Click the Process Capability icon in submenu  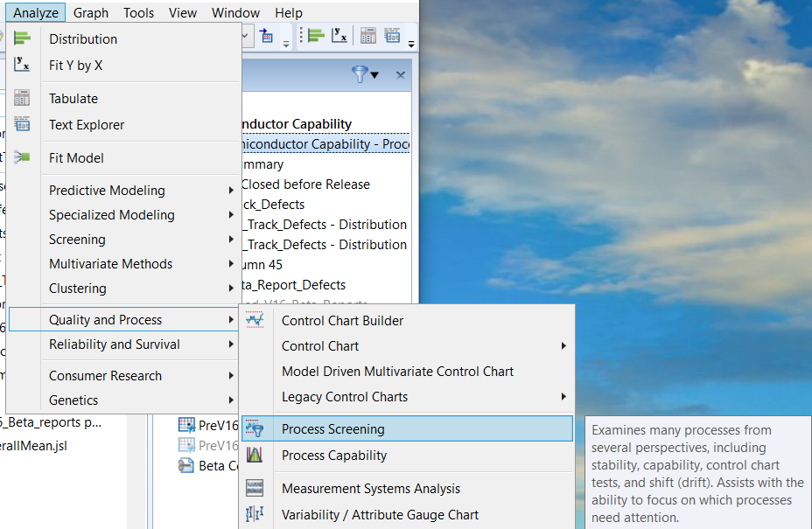(x=255, y=456)
